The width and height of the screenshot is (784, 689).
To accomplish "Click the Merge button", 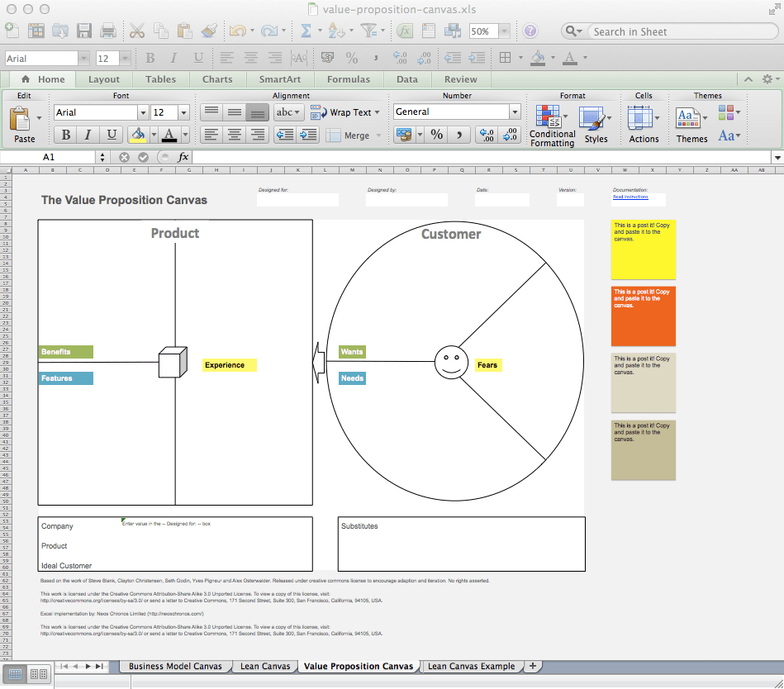I will (x=348, y=135).
